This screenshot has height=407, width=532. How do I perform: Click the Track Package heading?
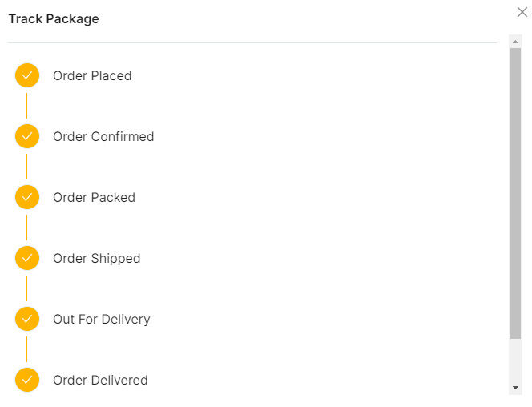click(54, 19)
